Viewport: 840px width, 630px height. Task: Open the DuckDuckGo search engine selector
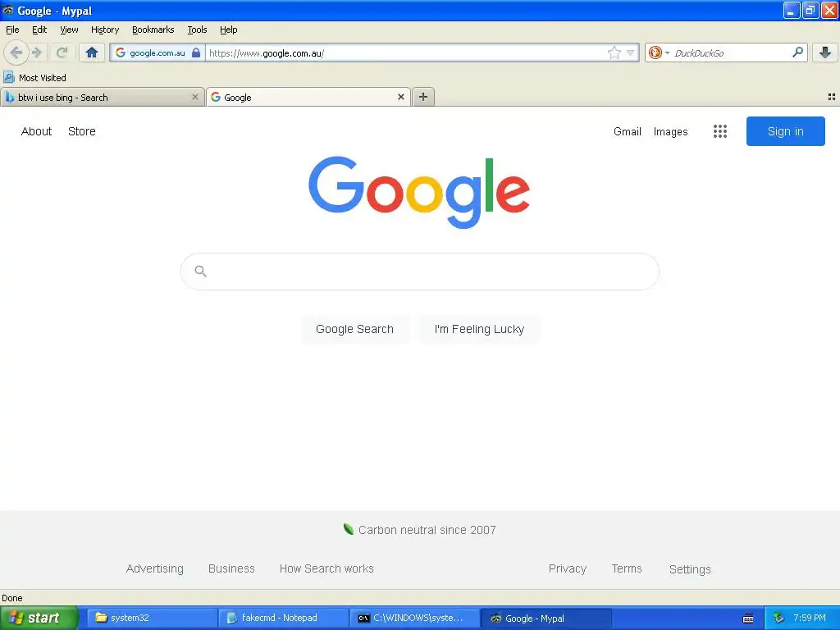tap(659, 52)
